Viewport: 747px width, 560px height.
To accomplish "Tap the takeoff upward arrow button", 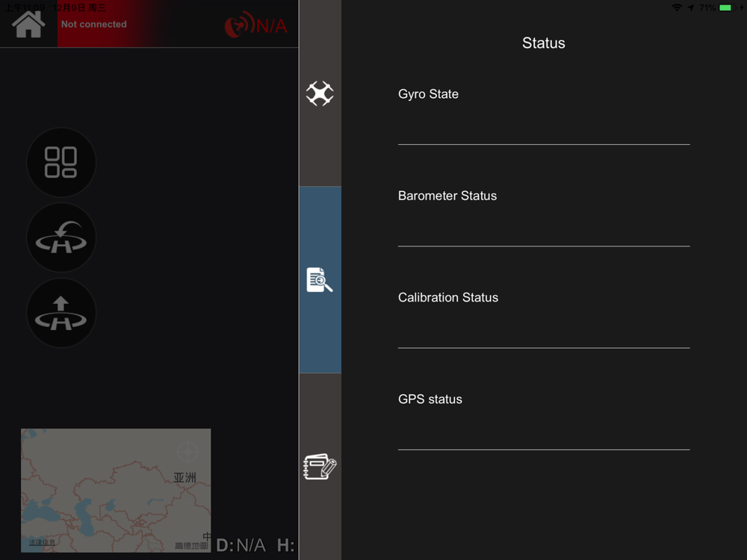I will pos(61,313).
